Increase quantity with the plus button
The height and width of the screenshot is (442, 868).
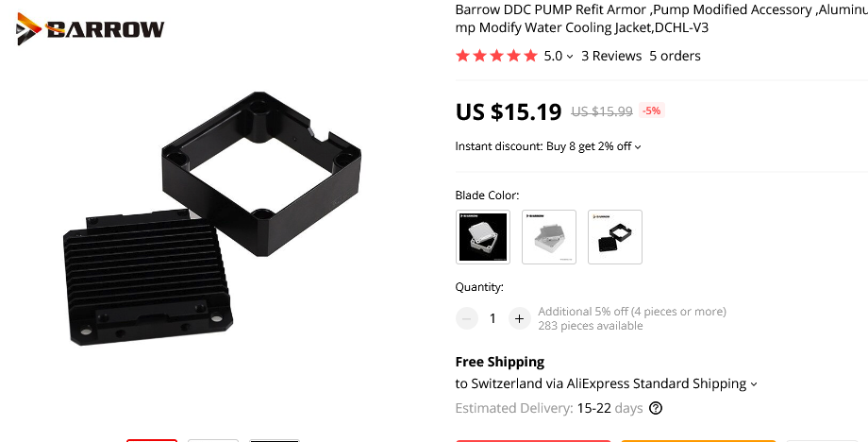point(519,318)
